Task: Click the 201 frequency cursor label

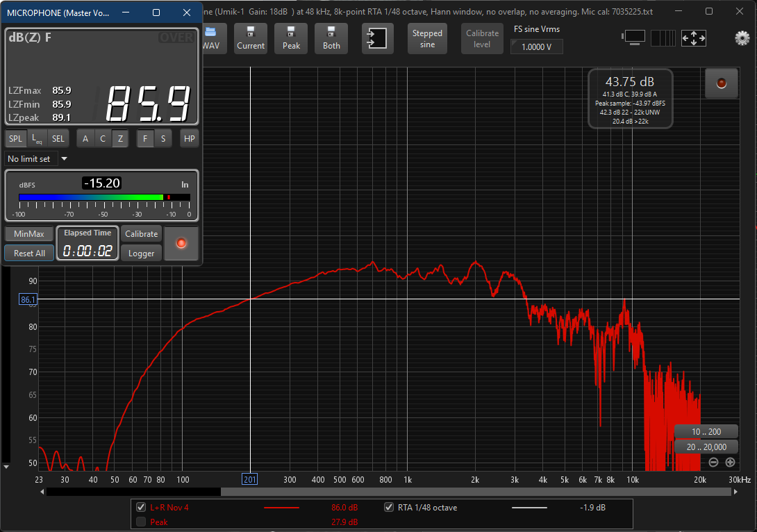Action: 249,479
